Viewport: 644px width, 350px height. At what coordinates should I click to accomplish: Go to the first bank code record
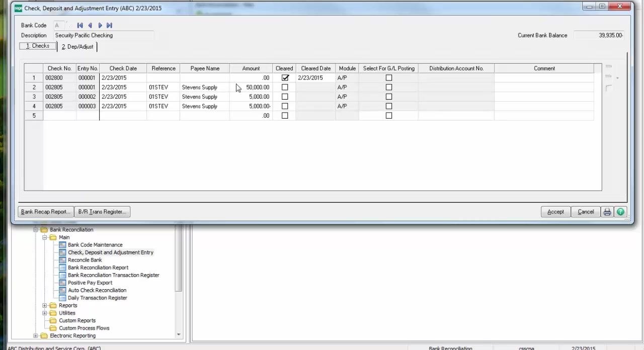tap(80, 25)
